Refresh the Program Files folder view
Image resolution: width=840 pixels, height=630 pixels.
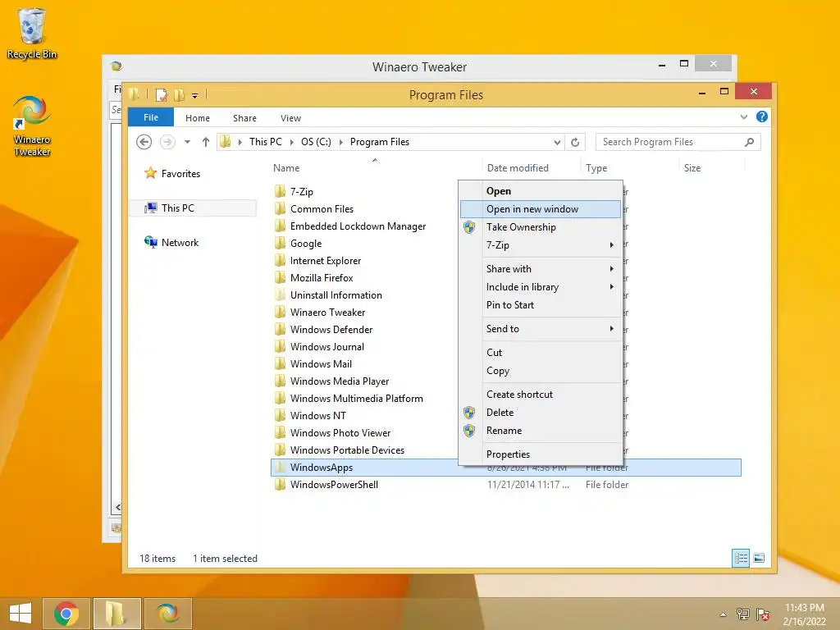tap(575, 142)
